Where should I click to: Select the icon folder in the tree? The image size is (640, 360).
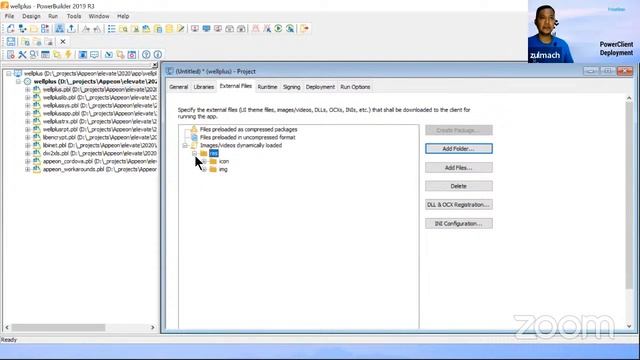224,162
